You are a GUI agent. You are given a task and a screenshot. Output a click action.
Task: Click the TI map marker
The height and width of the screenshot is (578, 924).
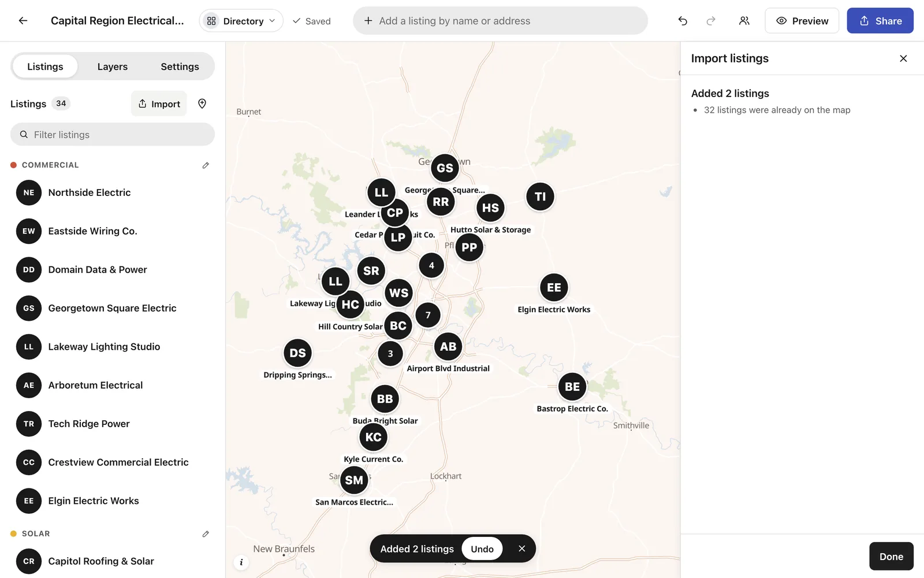point(540,197)
